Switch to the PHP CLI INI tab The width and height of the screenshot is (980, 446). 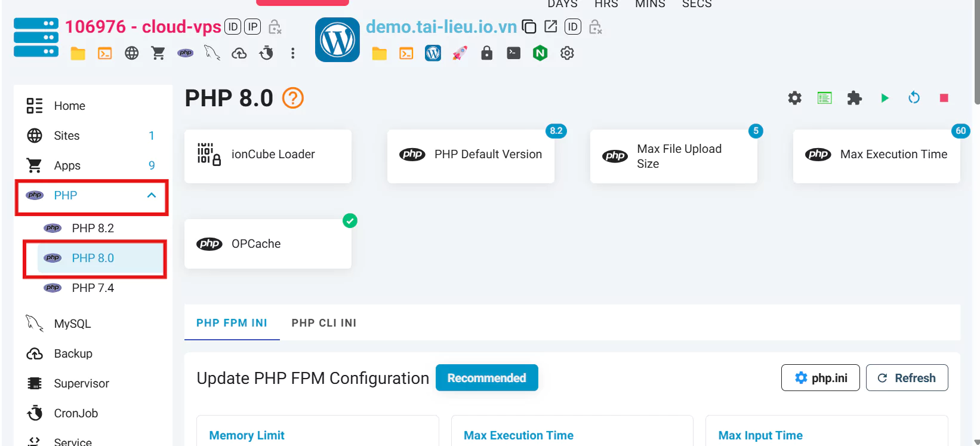click(x=323, y=323)
